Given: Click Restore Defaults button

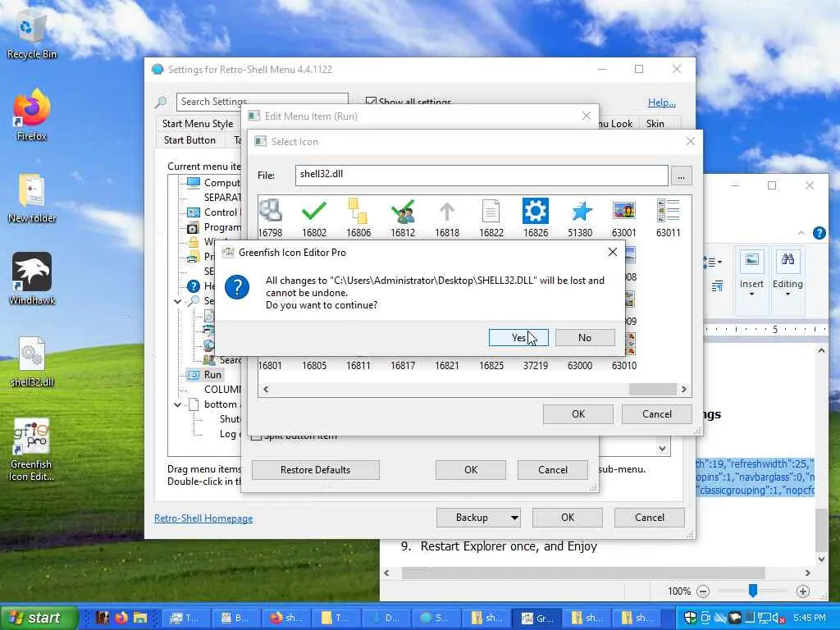Looking at the screenshot, I should click(316, 470).
